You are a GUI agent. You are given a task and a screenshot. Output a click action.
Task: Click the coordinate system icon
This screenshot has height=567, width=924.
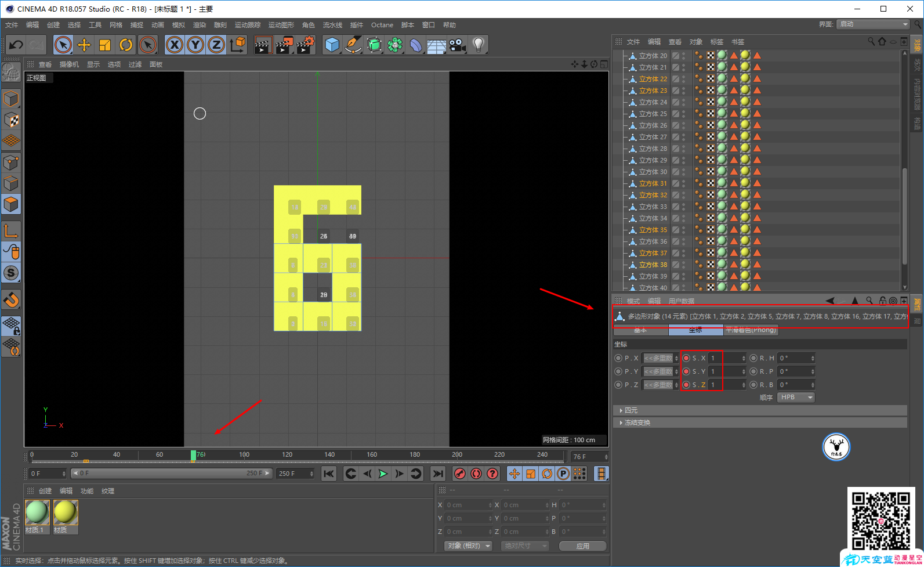click(237, 45)
